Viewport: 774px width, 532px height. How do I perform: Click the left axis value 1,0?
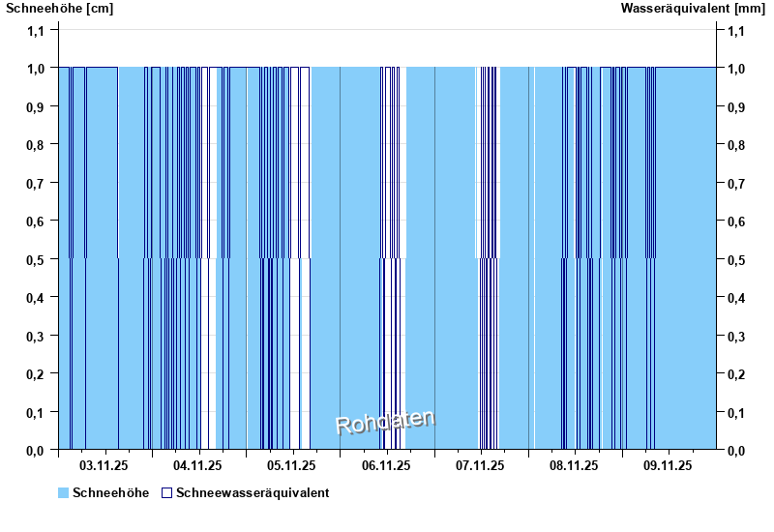(35, 68)
